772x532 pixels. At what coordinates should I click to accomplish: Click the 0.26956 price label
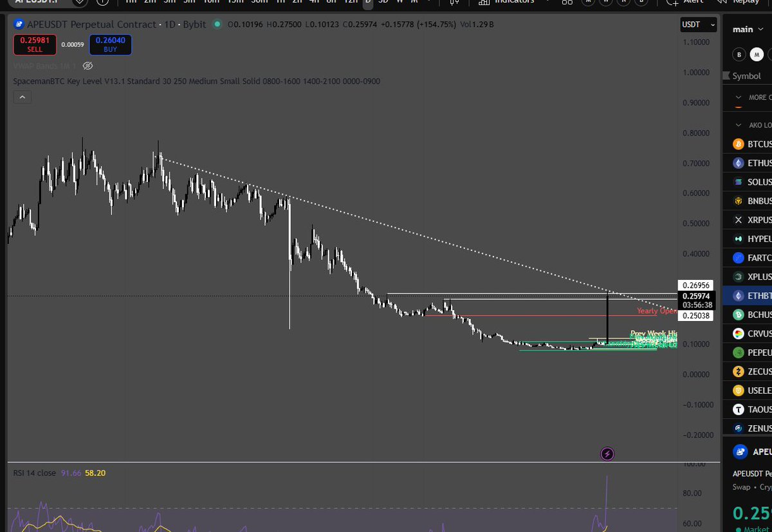coord(695,285)
